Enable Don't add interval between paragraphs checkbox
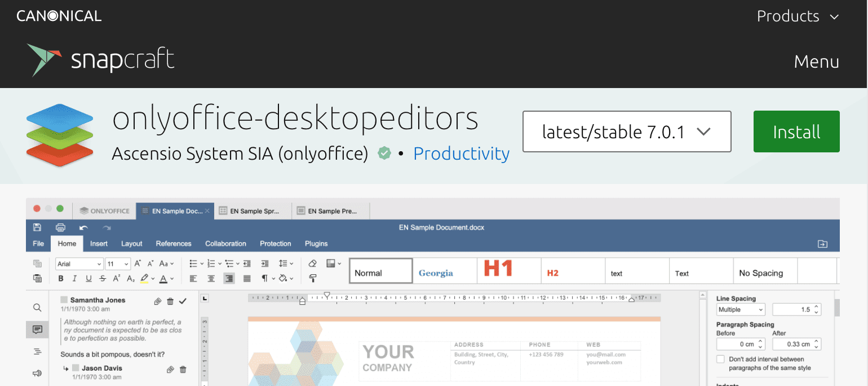Viewport: 868px width, 386px height. 720,359
